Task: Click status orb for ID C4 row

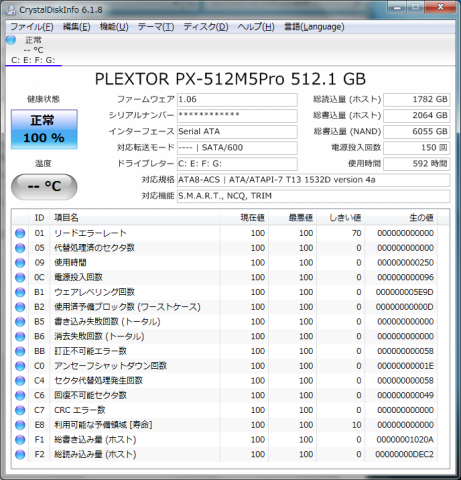Action: 20,381
